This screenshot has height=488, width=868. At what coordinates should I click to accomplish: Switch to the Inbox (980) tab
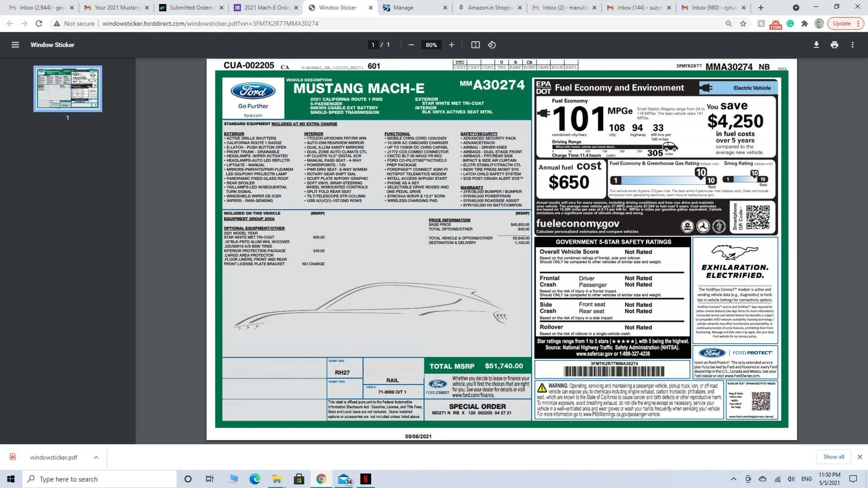point(713,7)
